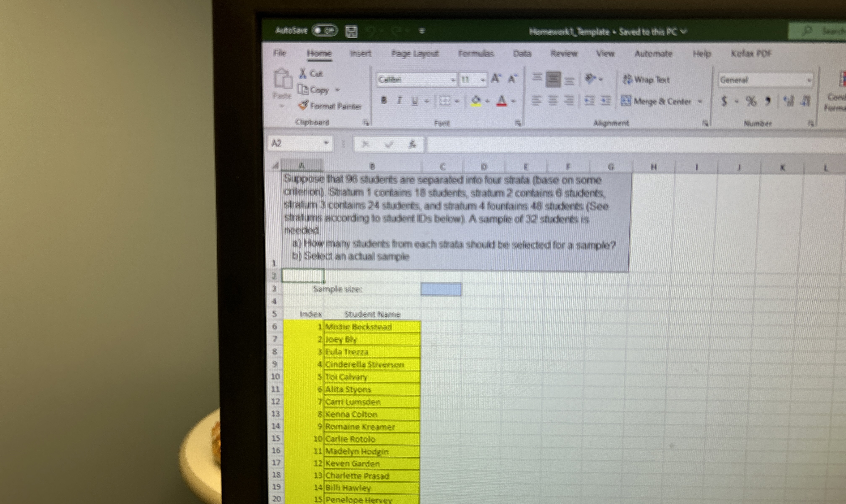Select the blue Sample size cell
Viewport: 846px width, 504px height.
tap(440, 289)
